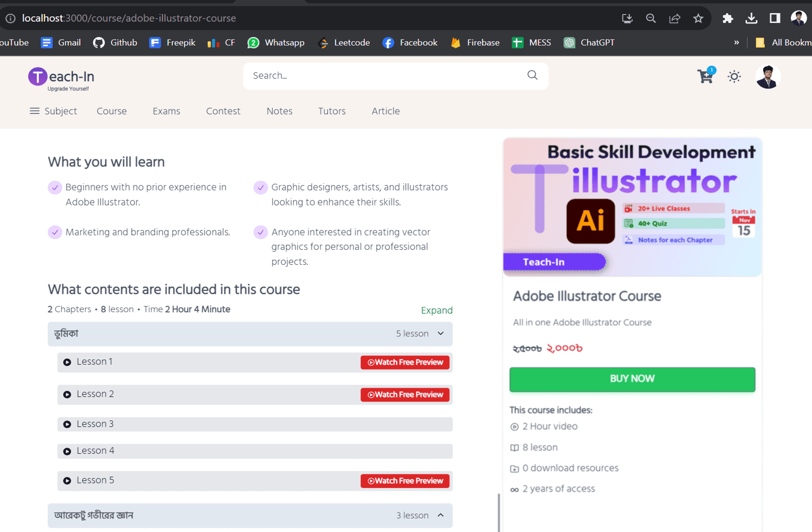Watch Free Preview for Lesson 1
812x532 pixels.
coord(405,363)
